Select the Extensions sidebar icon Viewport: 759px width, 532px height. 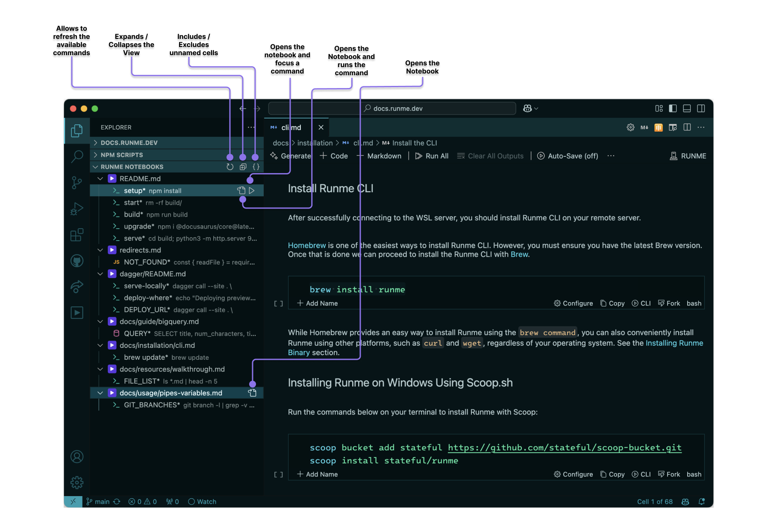point(77,235)
